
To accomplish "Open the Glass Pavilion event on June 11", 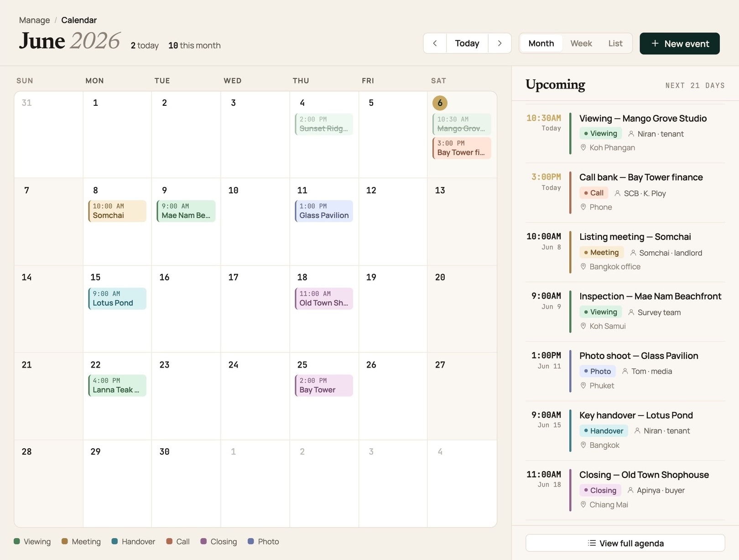I will [324, 211].
